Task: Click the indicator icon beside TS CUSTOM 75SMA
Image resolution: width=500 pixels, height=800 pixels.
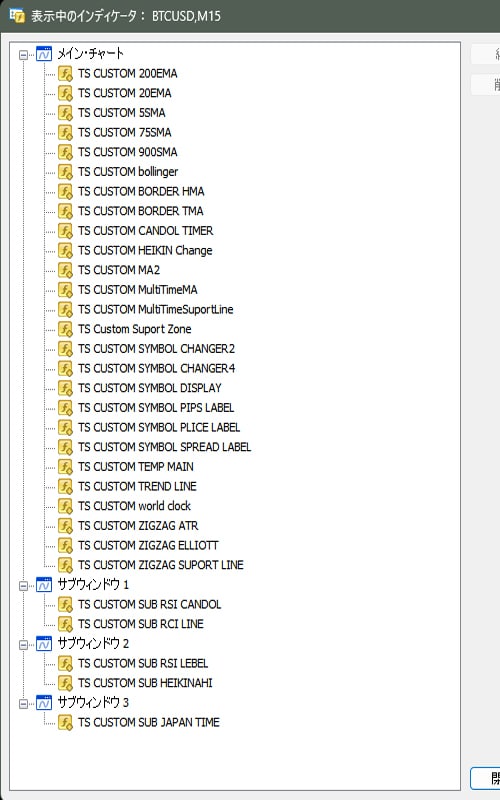Action: pos(65,133)
